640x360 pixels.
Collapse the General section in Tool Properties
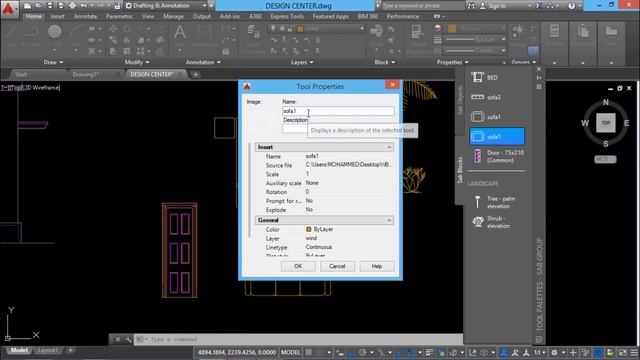pos(389,220)
